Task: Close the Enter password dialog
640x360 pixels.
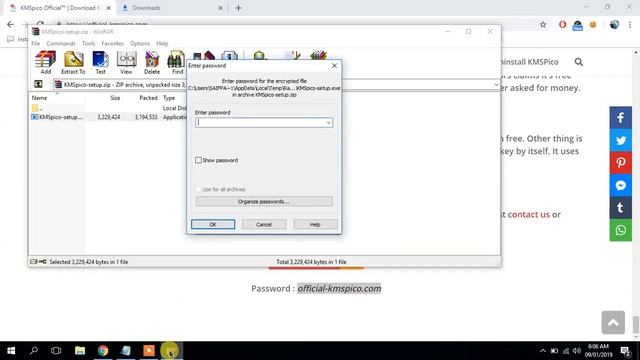Action: [334, 66]
